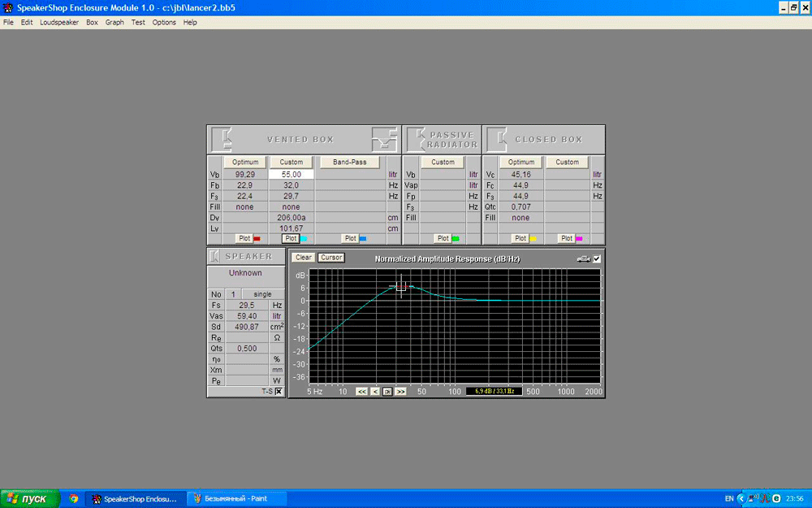
Task: Click the Lv value 101,67
Action: (291, 228)
